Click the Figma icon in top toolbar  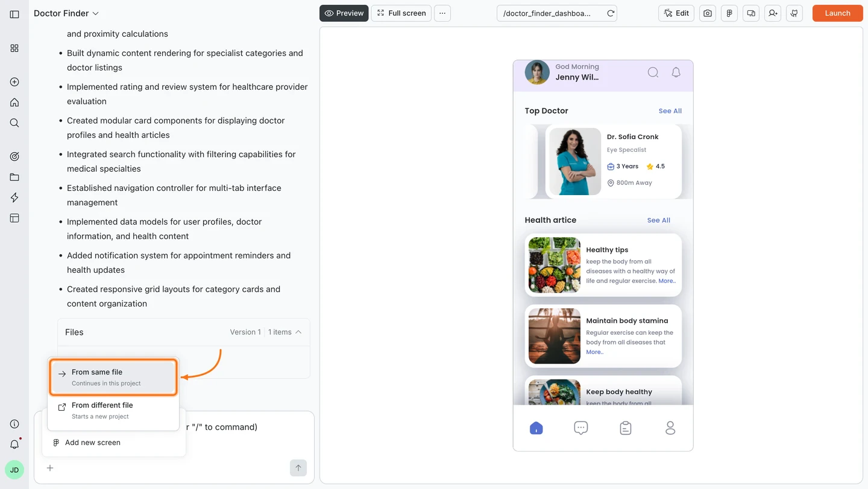[729, 13]
